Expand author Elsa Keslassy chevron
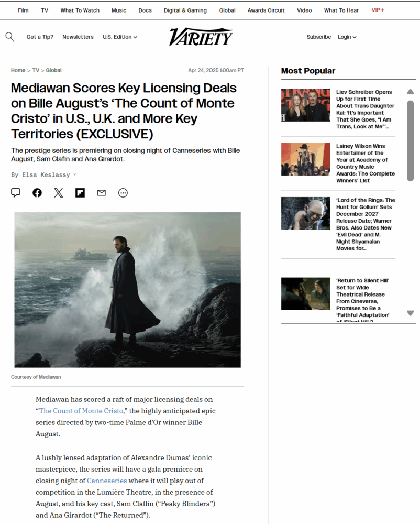 pos(75,174)
